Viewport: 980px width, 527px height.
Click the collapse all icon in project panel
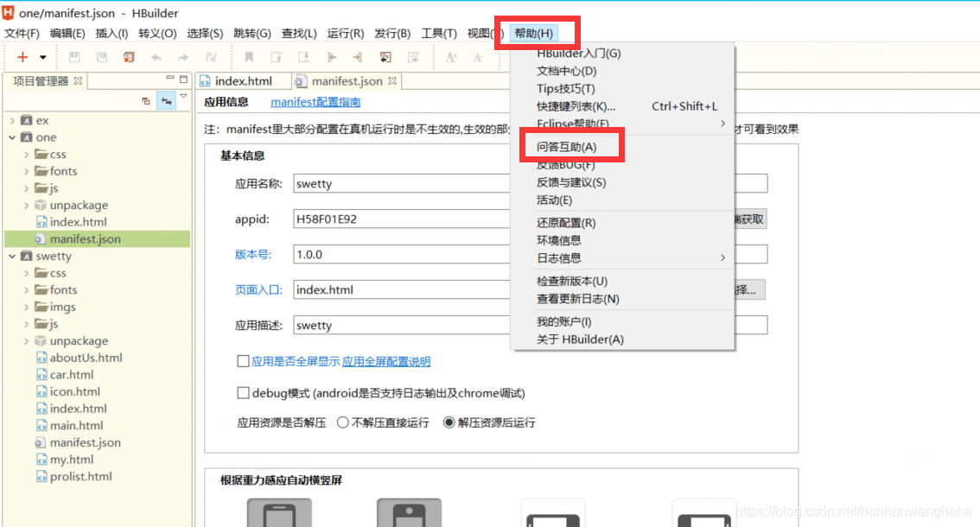pos(146,101)
